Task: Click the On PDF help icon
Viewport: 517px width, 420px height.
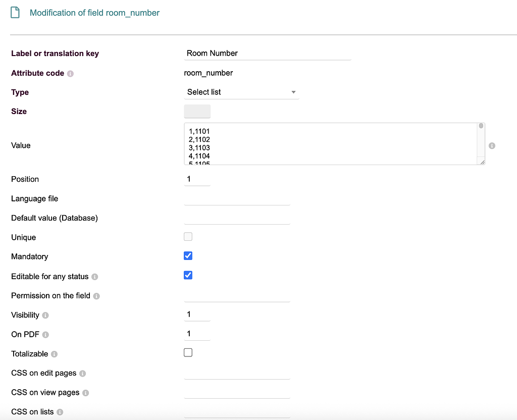Action: tap(45, 335)
